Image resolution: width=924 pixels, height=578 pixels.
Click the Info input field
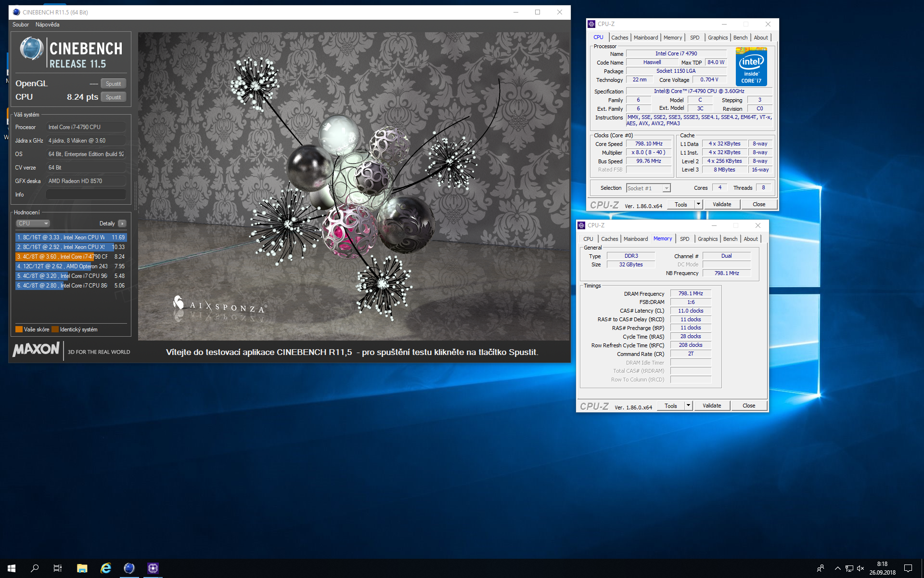click(86, 195)
